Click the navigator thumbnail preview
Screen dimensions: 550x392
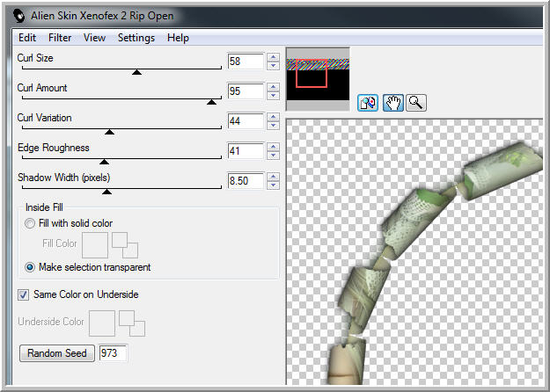(318, 79)
